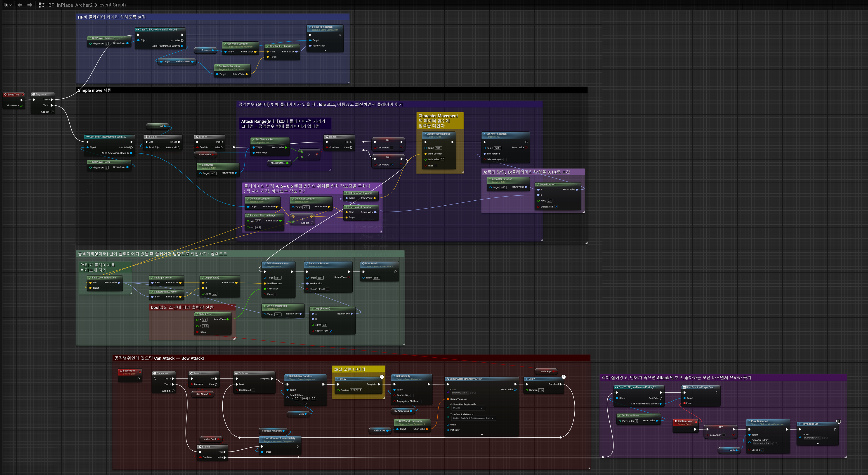Expand advanced pins on Set World Rotation
Image resolution: width=868 pixels, height=475 pixels.
[325, 50]
